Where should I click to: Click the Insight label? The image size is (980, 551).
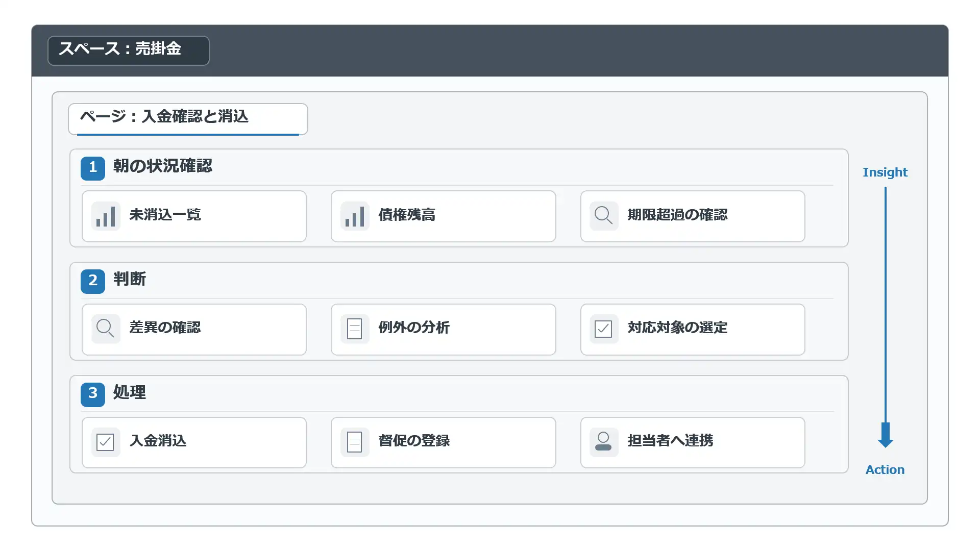[x=885, y=172]
